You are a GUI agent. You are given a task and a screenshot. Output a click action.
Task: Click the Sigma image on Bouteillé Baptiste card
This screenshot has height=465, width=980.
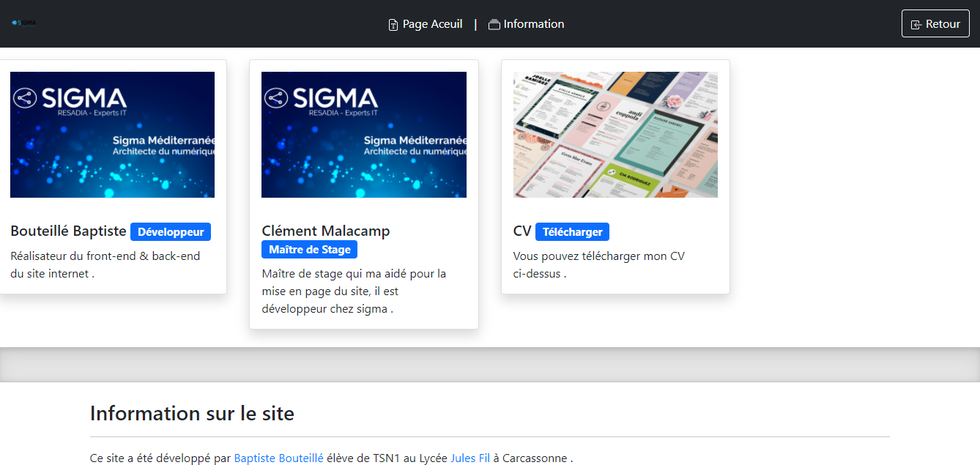point(113,135)
